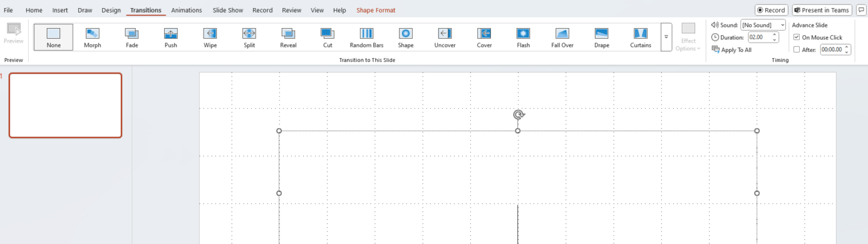Image resolution: width=868 pixels, height=244 pixels.
Task: Switch to the Slide Show tab
Action: 228,10
